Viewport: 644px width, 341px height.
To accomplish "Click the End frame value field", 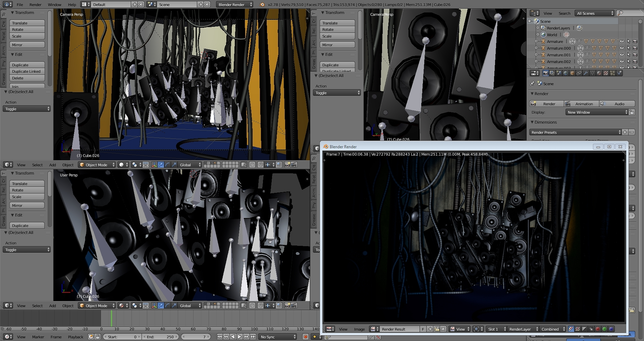I will click(160, 337).
